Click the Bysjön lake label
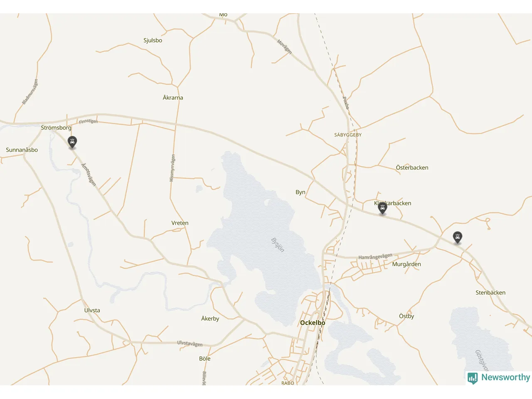Image resolution: width=532 pixels, height=399 pixels. [x=278, y=245]
